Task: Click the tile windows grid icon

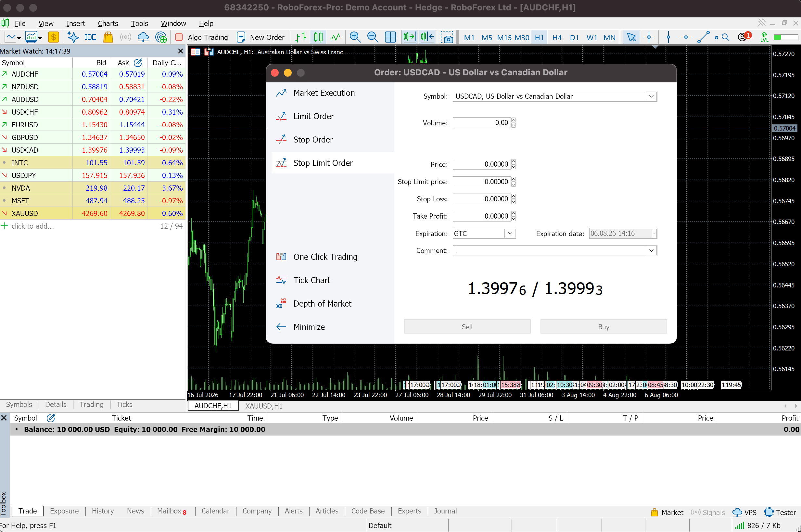Action: (x=390, y=37)
